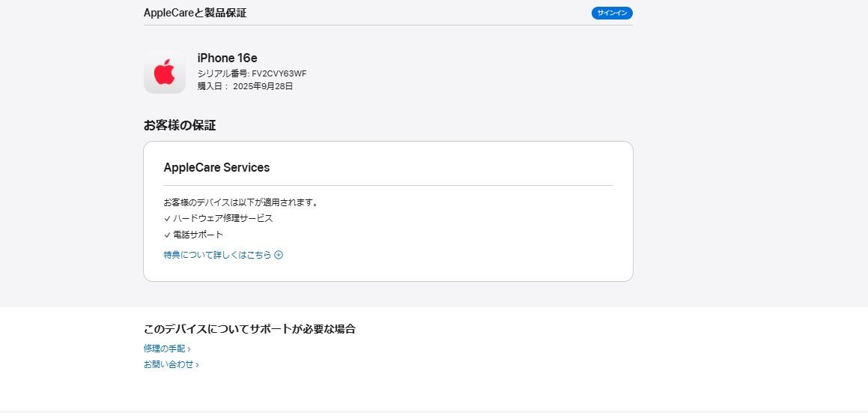Expand benefits details with the plus circle icon
The image size is (868, 413).
(x=279, y=255)
